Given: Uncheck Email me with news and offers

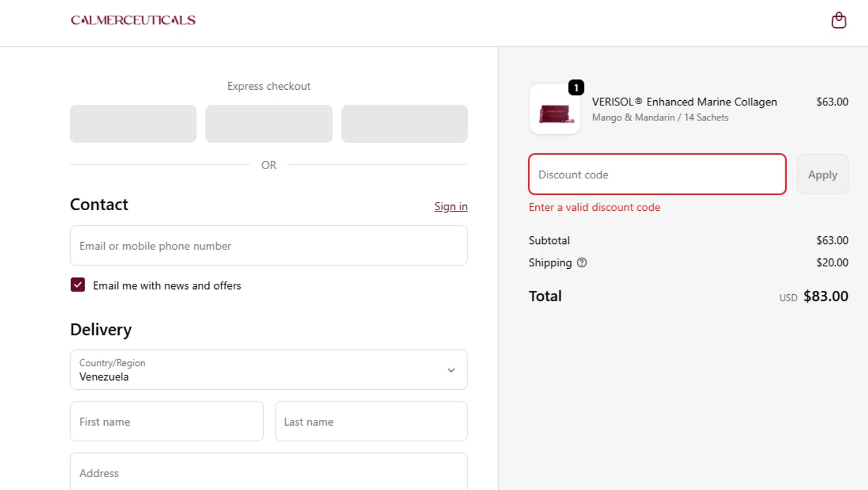Looking at the screenshot, I should tap(78, 285).
